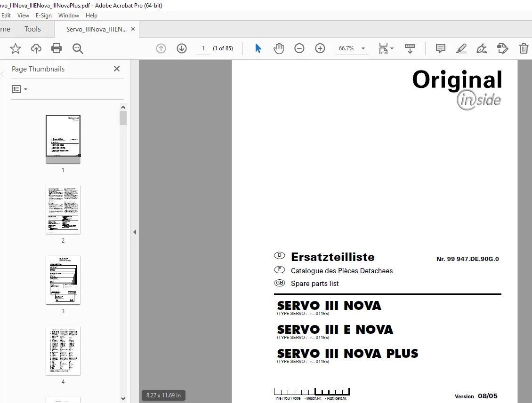The image size is (532, 403).
Task: Click the SERVO III NOVA PLUS title
Action: 347,353
